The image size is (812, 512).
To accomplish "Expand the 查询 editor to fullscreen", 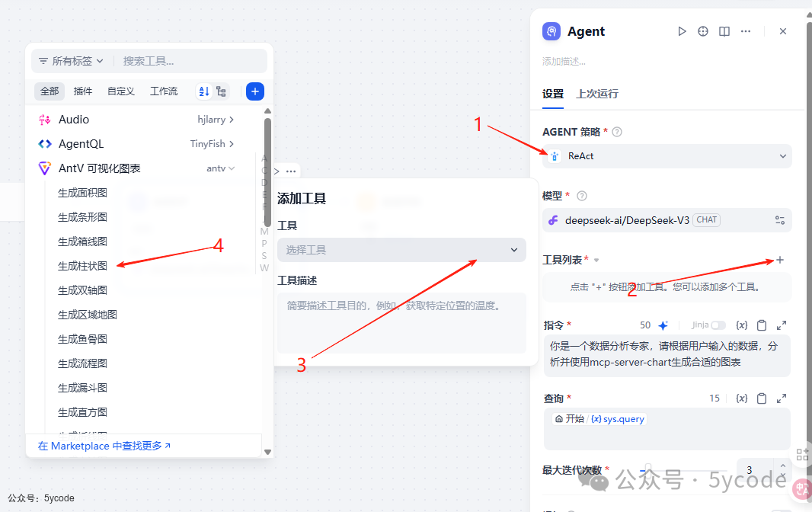I will point(782,398).
